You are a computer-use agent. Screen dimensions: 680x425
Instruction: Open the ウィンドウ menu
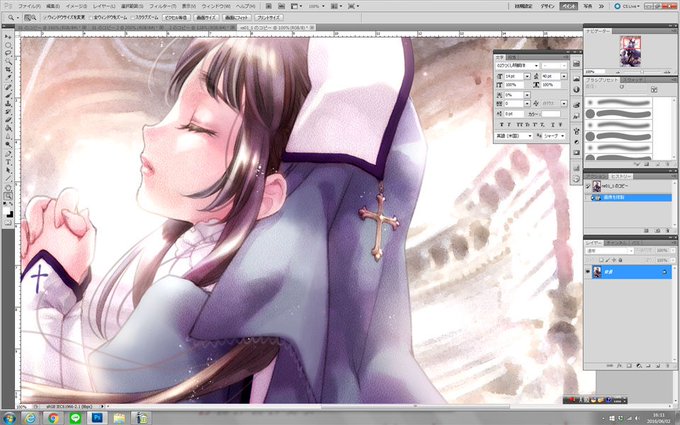(215, 6)
